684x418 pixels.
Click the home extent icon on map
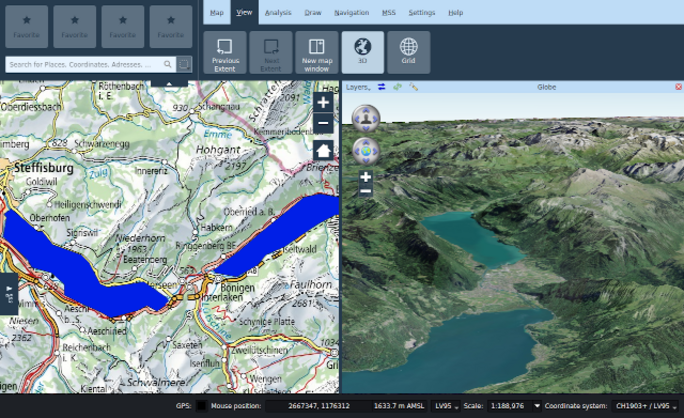[x=323, y=149]
